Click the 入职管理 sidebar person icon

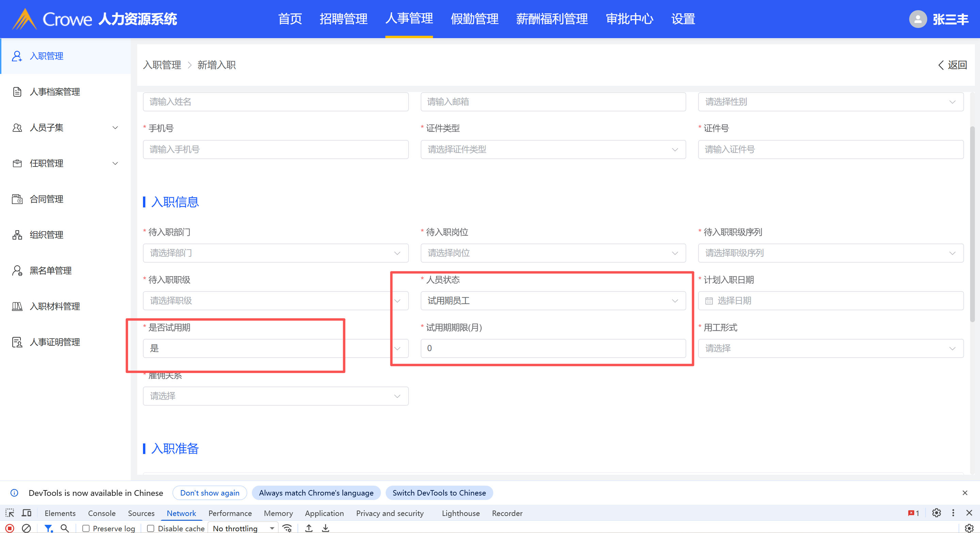tap(17, 56)
